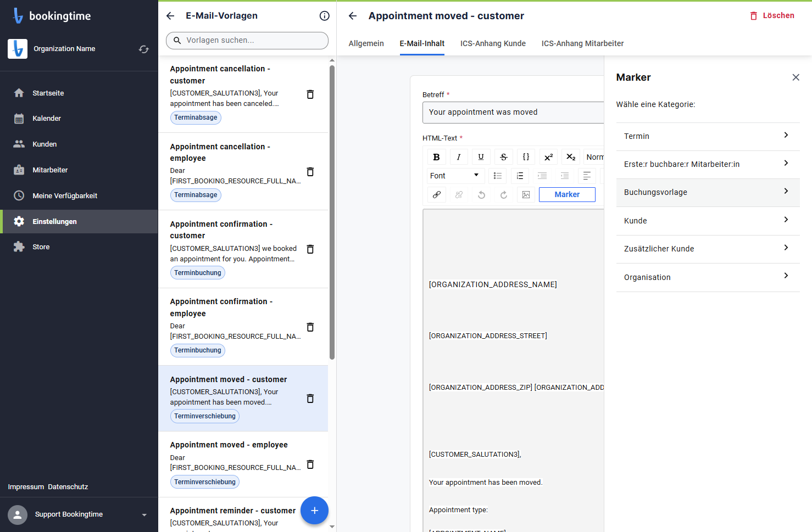812x532 pixels.
Task: Delete Appointment confirmation - customer template
Action: coord(310,249)
